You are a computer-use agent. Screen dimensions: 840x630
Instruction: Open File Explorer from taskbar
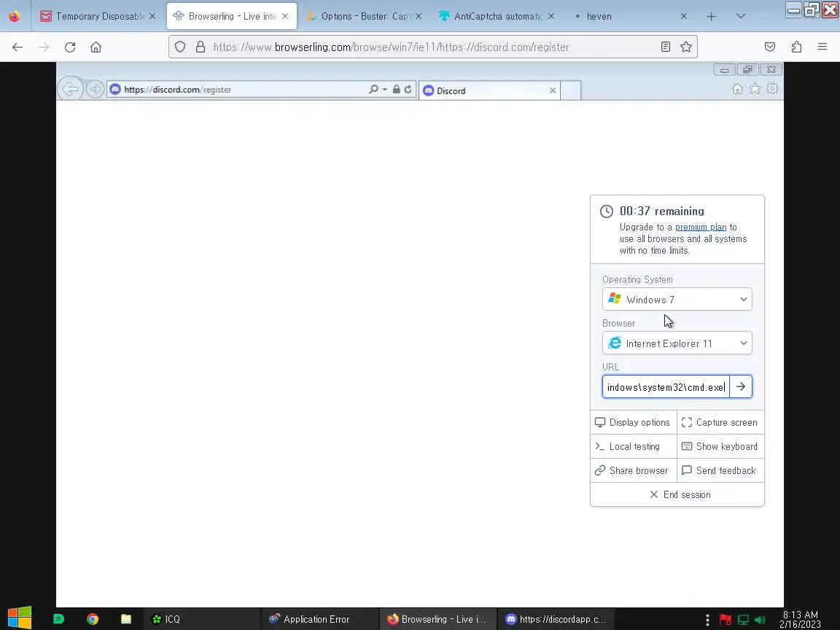pyautogui.click(x=126, y=619)
